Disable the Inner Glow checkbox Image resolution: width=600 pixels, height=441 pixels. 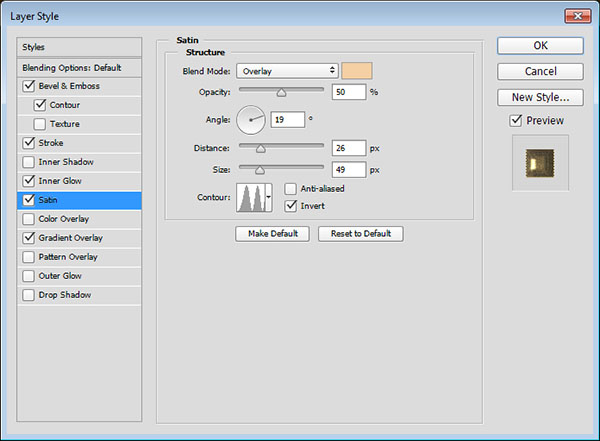[29, 181]
